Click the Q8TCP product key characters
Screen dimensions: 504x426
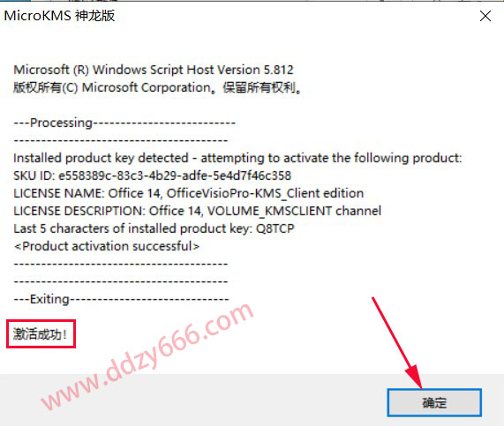point(275,228)
